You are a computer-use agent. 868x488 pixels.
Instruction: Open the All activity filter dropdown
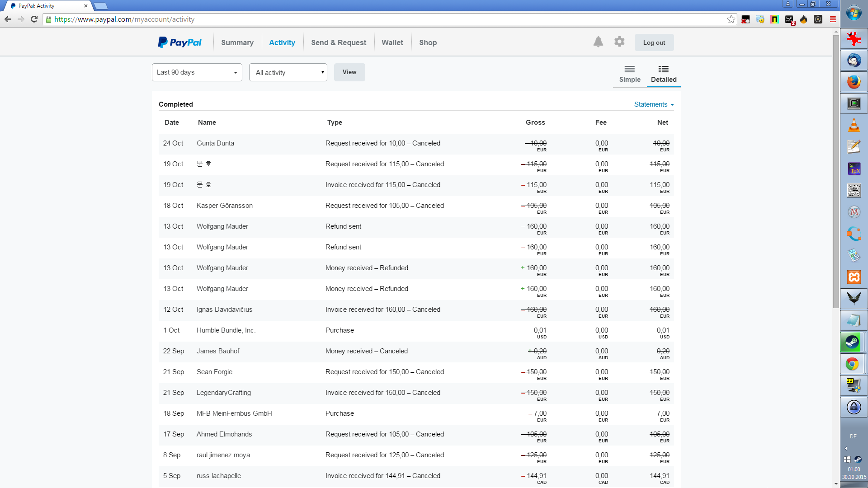(x=288, y=72)
